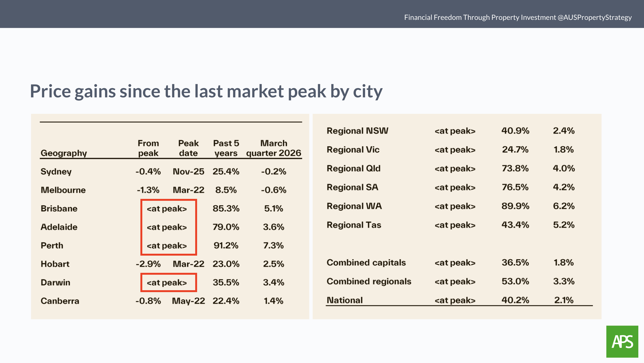Image resolution: width=644 pixels, height=363 pixels.
Task: Click the March quarter 2026 header
Action: 273,148
